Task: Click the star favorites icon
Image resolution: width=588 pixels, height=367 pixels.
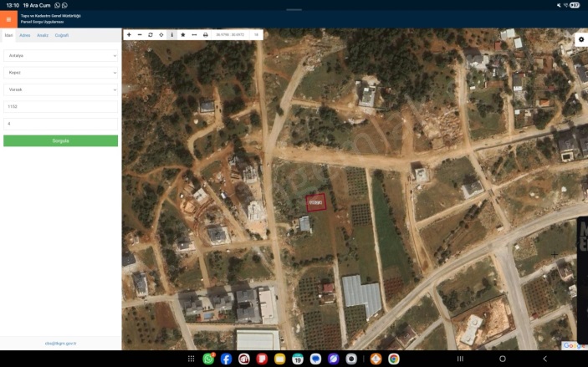Action: (x=183, y=35)
